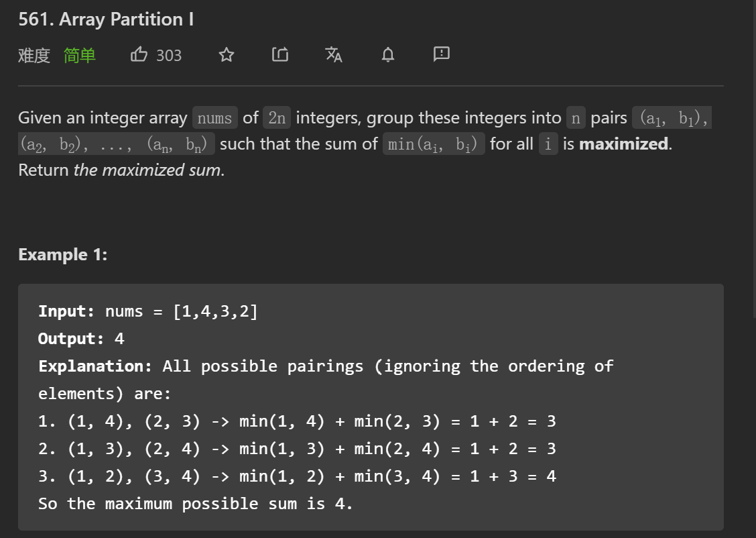Click the 'Output: 4' line
The image size is (756, 538).
pyautogui.click(x=81, y=339)
